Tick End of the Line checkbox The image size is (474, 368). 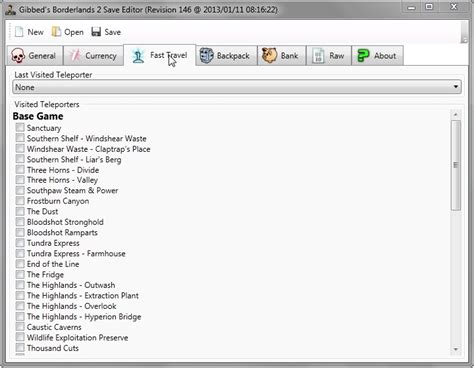[x=20, y=264]
